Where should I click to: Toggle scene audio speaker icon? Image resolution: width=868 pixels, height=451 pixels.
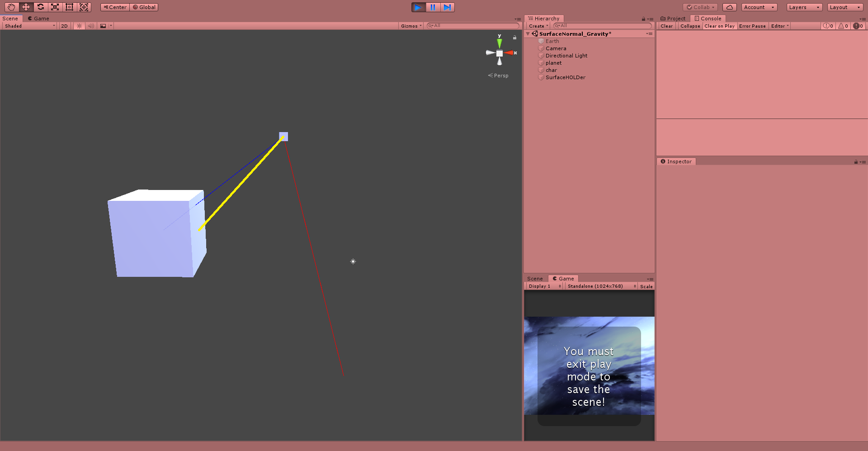point(91,26)
